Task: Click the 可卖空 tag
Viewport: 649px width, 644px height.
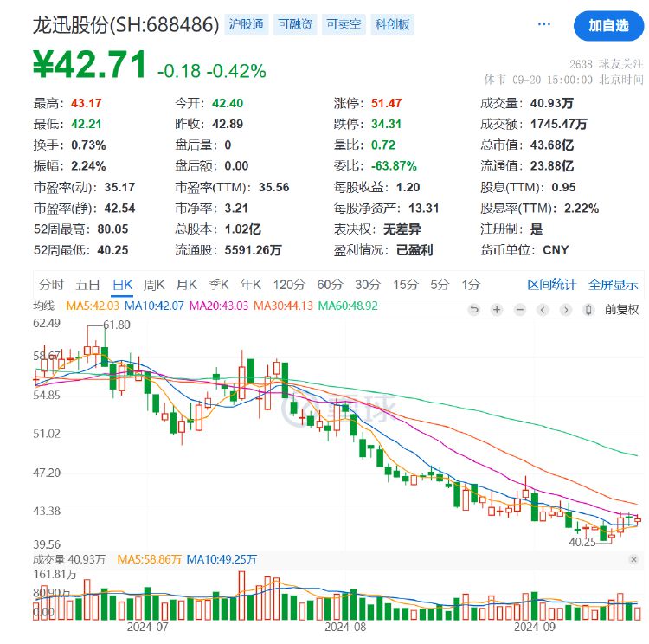Action: coord(344,24)
